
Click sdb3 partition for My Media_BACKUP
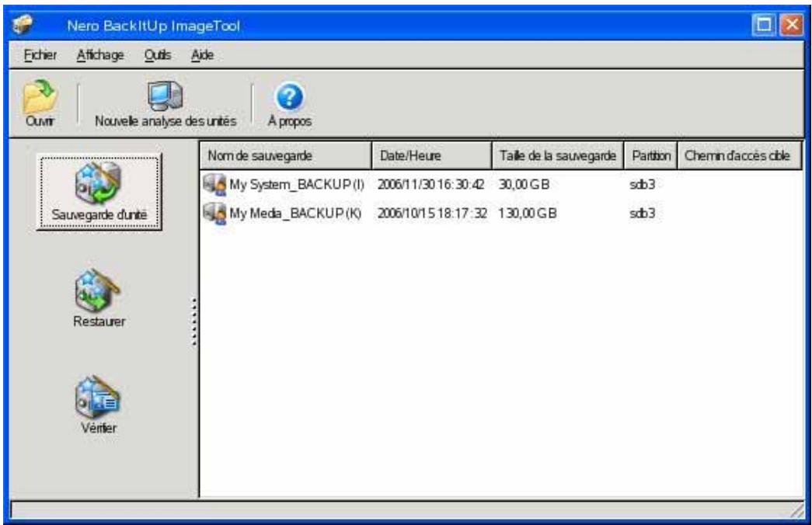[642, 214]
